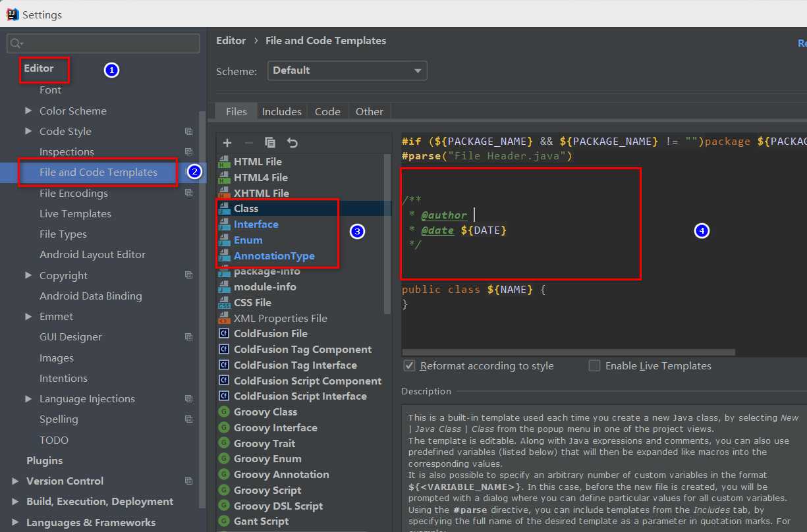Select the HTML File template icon

223,161
